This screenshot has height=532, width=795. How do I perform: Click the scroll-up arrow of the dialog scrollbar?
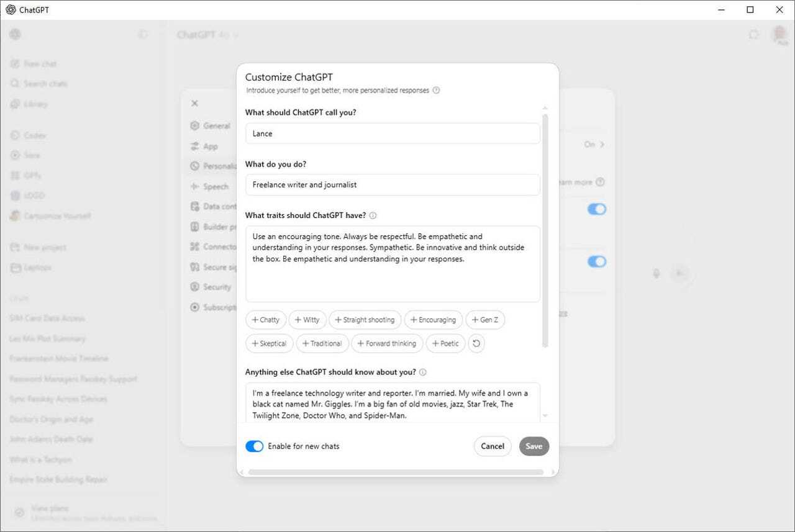click(x=545, y=108)
